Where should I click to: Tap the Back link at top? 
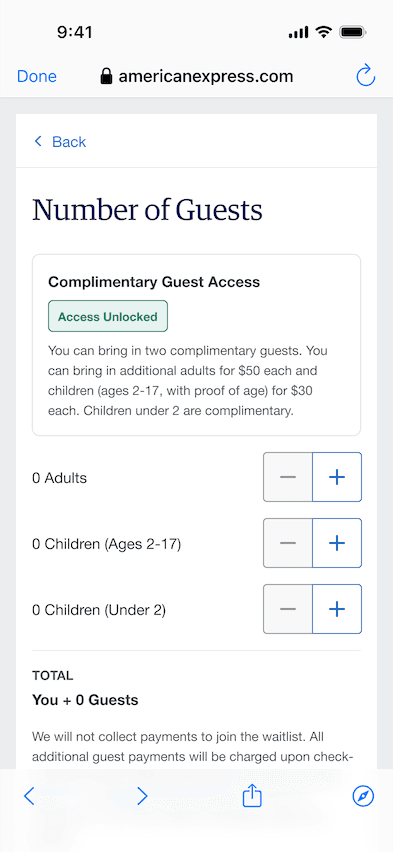[x=60, y=142]
